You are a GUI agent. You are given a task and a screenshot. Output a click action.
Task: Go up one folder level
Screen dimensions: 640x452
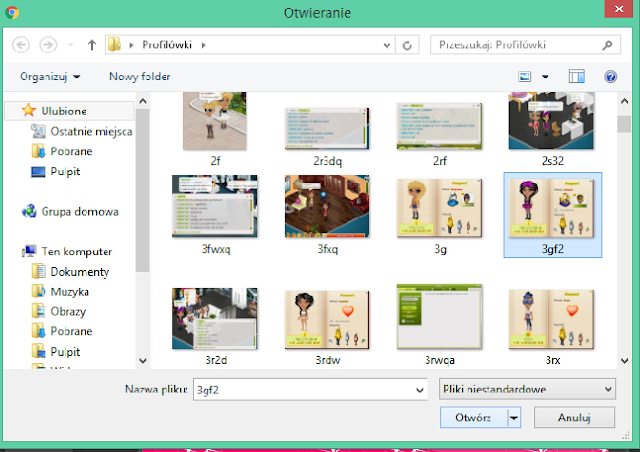pos(92,45)
